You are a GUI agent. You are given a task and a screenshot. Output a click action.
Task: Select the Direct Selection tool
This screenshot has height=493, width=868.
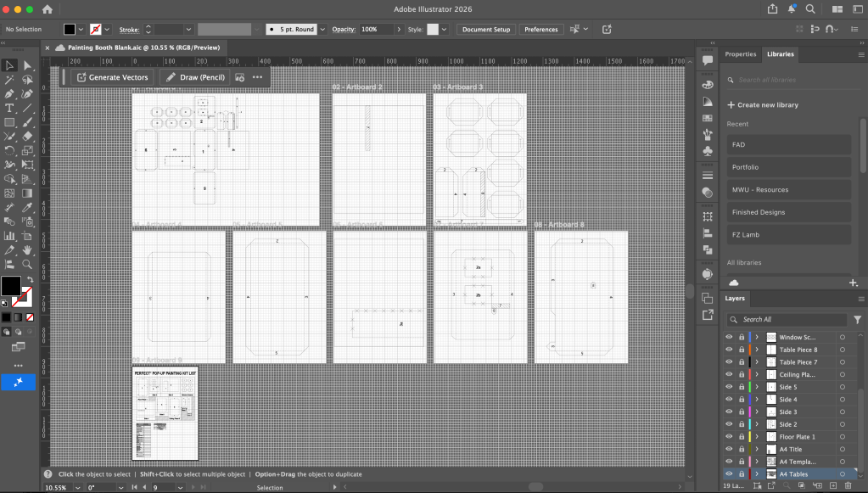pos(27,65)
